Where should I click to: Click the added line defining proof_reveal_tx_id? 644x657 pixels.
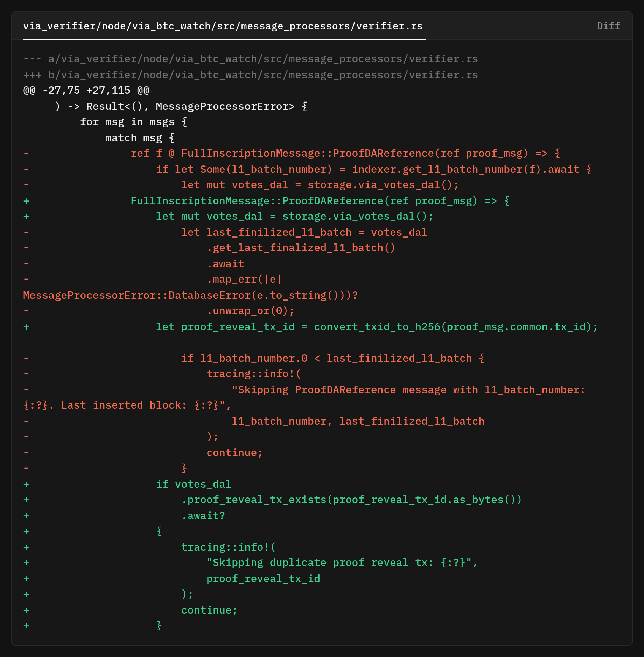[311, 327]
